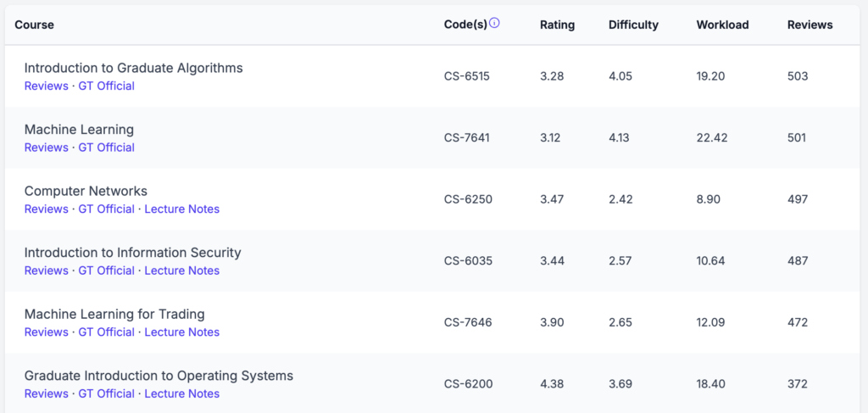The width and height of the screenshot is (868, 413).
Task: Open Reviews link for Introduction to Graduate Algorithms
Action: pyautogui.click(x=46, y=86)
